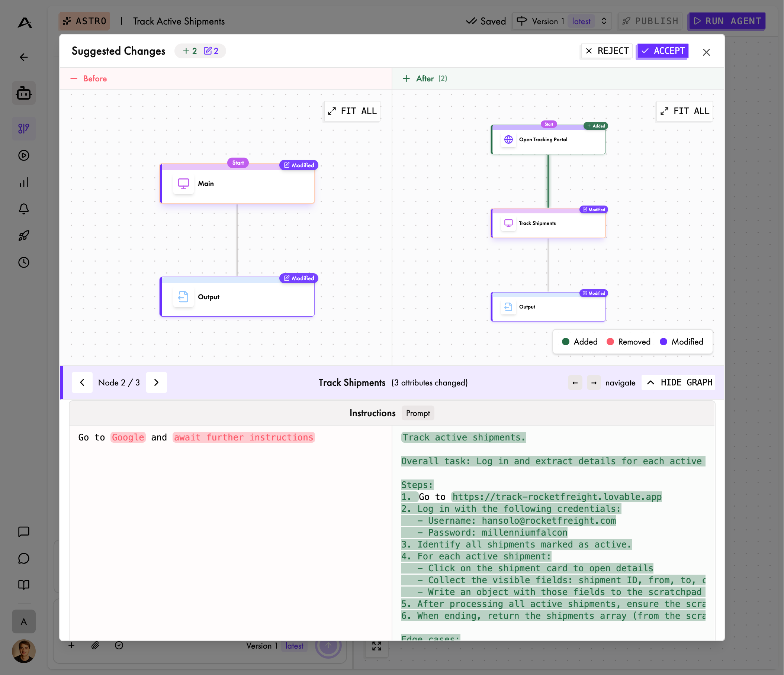
Task: Click the rocket deployments icon in sidebar
Action: [x=23, y=236]
